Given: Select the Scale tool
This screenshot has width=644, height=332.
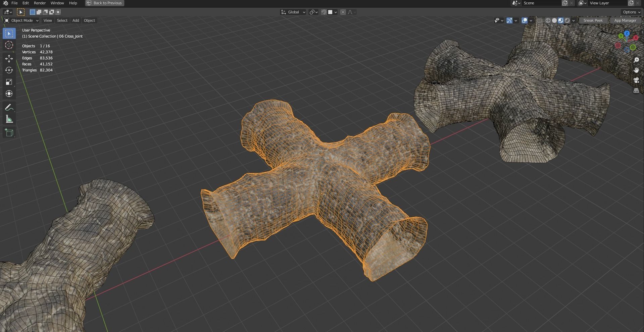Looking at the screenshot, I should click(x=9, y=82).
